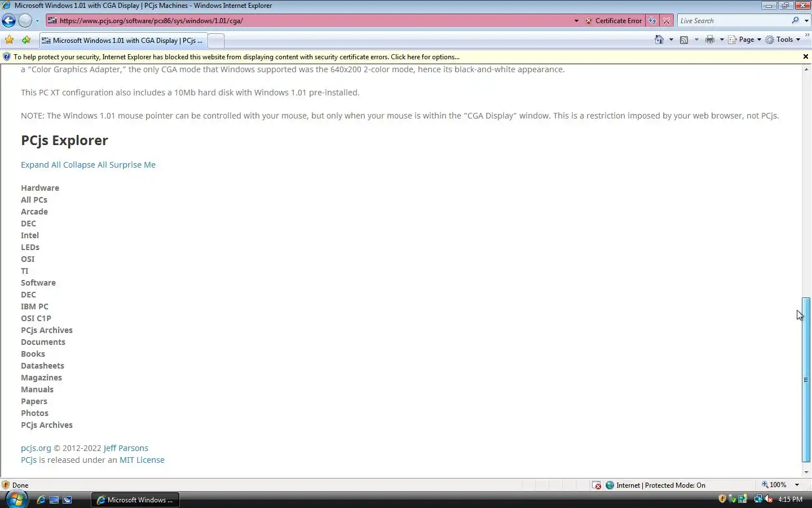
Task: Select All PCs in the explorer list
Action: click(34, 200)
